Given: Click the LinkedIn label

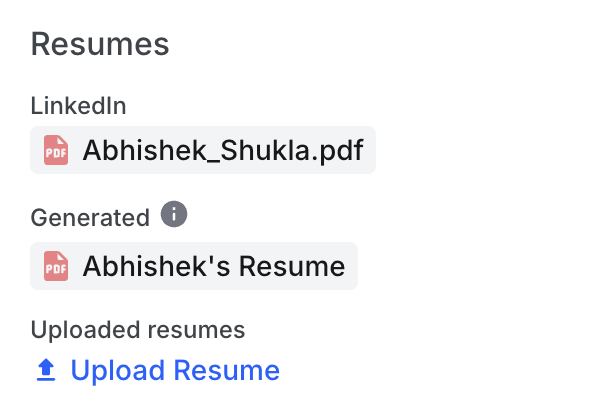Looking at the screenshot, I should 78,106.
